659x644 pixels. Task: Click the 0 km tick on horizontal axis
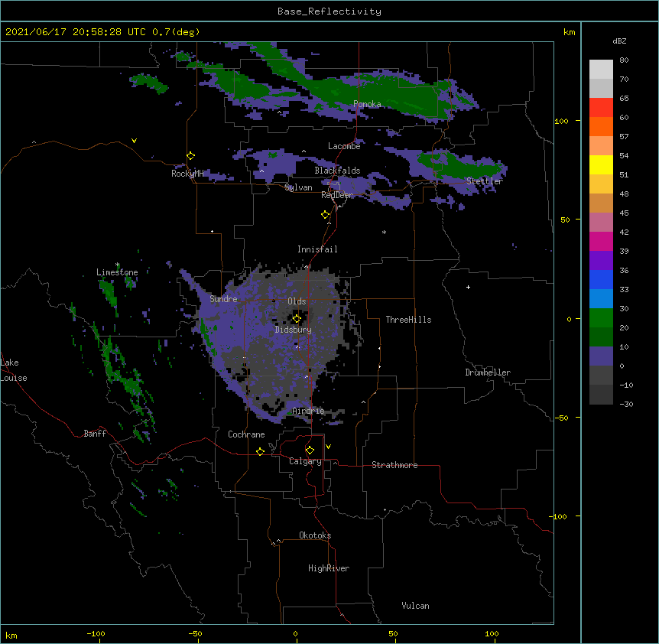pos(295,633)
